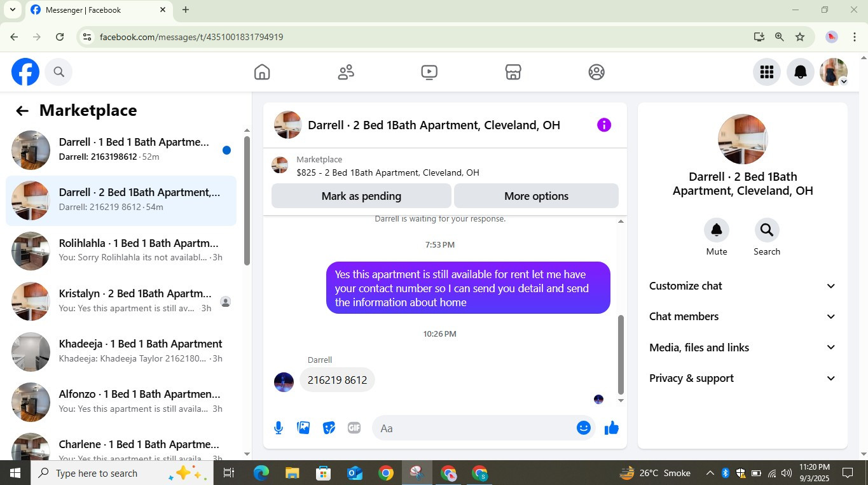Screen dimensions: 868x485
Task: Open Alfonzo conversation
Action: (121, 402)
